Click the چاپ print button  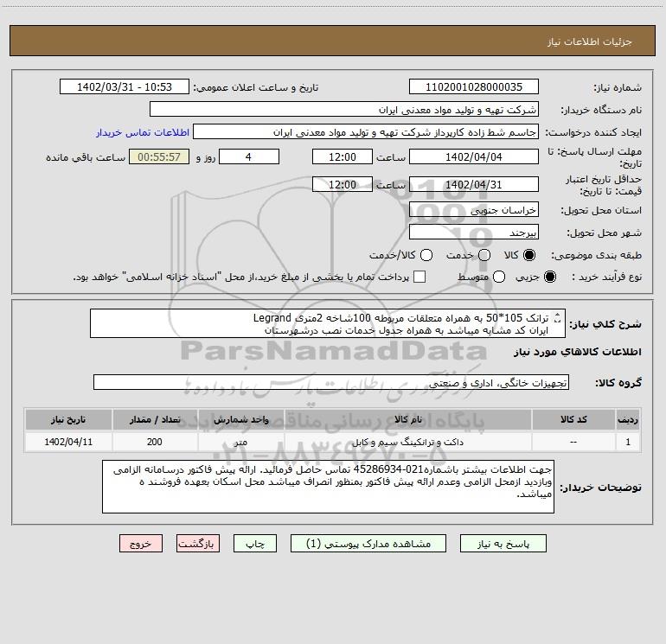[x=255, y=544]
